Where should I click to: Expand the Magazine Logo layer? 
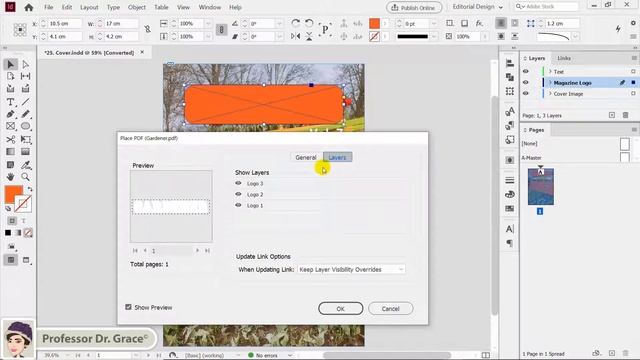pos(550,82)
